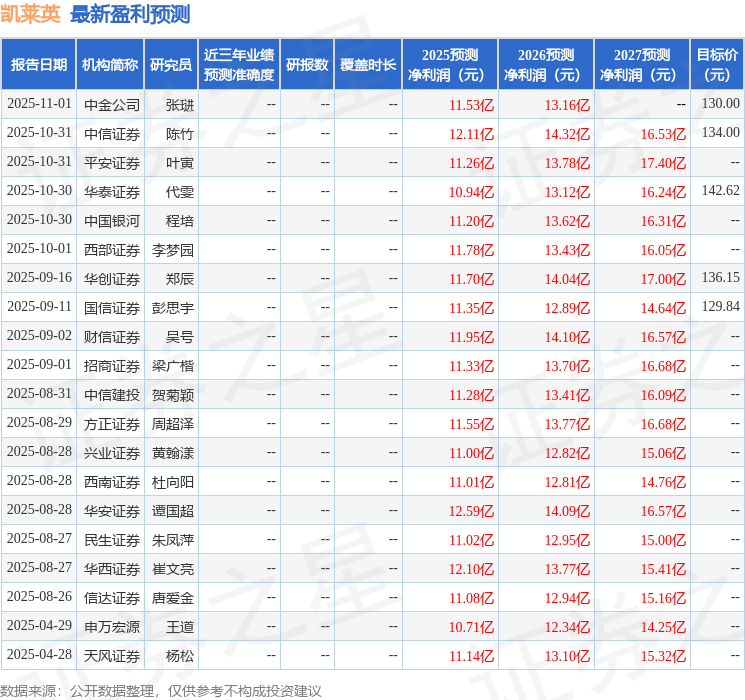The height and width of the screenshot is (700, 745).
Task: Select the 报告日期 column header
Action: click(x=38, y=65)
